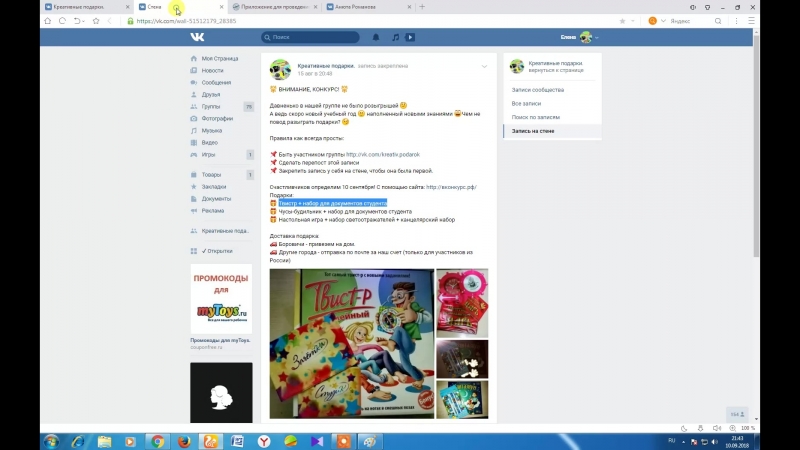
Task: Click the star icon beside Закладки
Action: [x=194, y=187]
